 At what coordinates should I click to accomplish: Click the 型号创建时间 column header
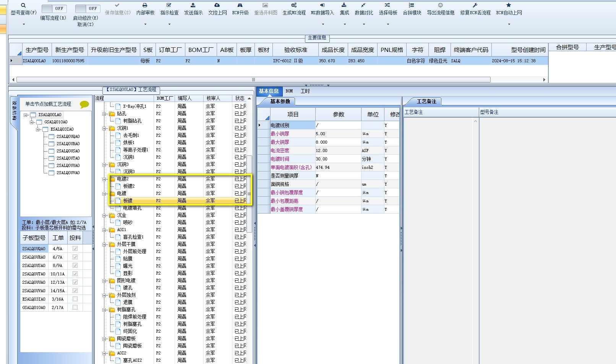click(520, 50)
